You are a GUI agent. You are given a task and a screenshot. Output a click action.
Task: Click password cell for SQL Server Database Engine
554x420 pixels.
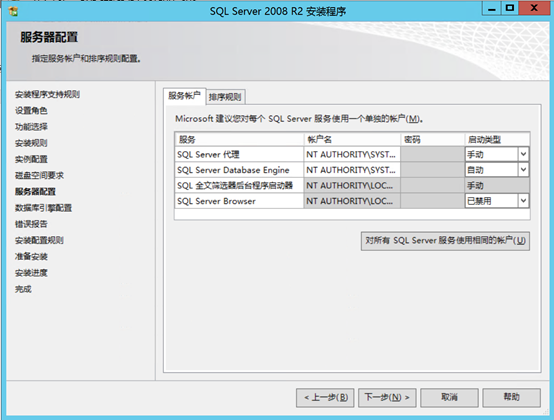point(432,170)
